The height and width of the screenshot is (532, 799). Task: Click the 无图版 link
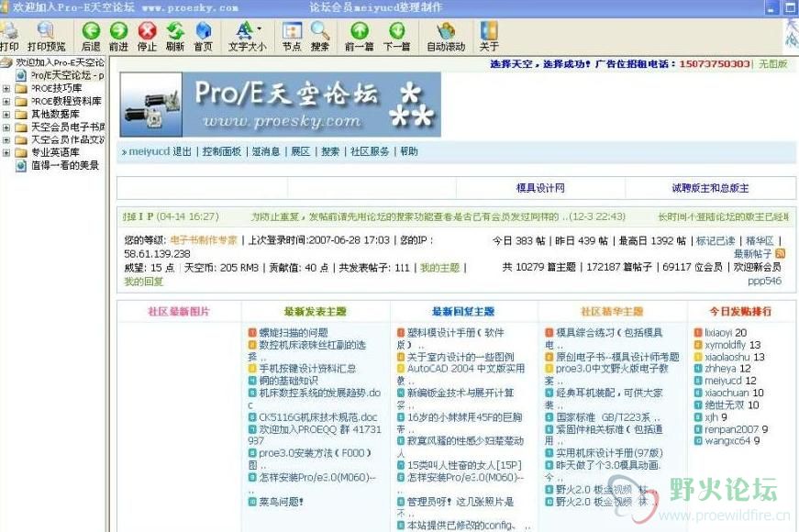[x=773, y=63]
